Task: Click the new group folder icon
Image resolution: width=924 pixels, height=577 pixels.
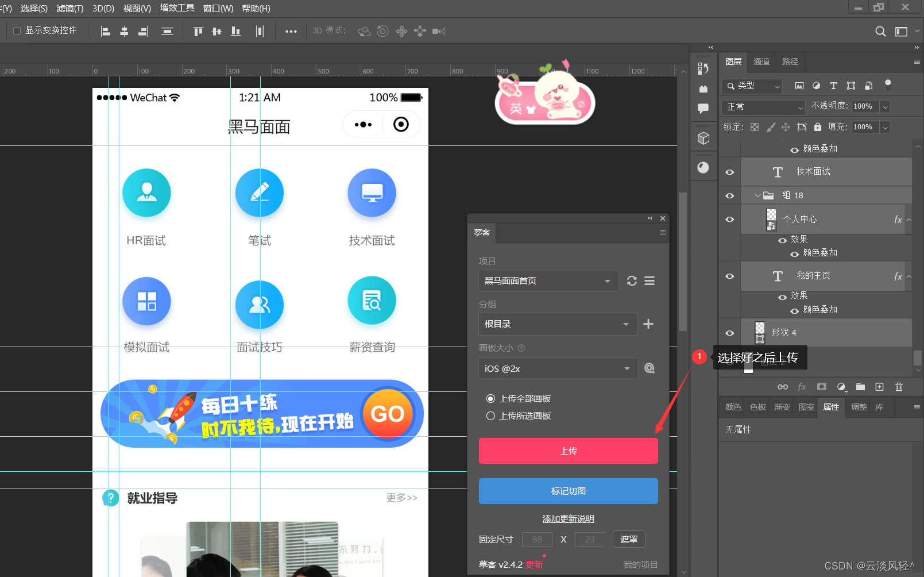Action: (860, 387)
